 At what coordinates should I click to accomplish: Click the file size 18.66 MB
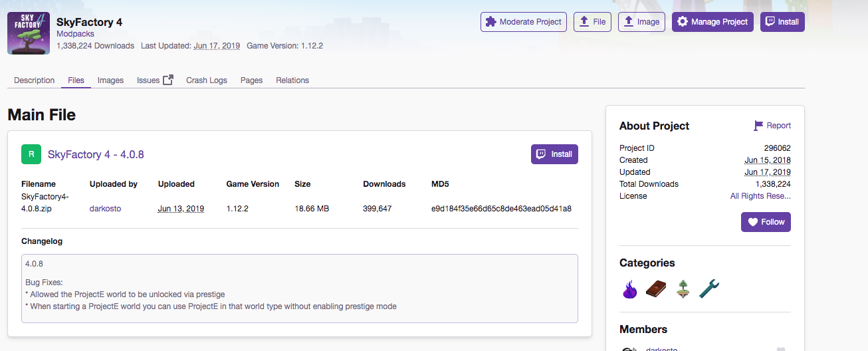click(312, 209)
